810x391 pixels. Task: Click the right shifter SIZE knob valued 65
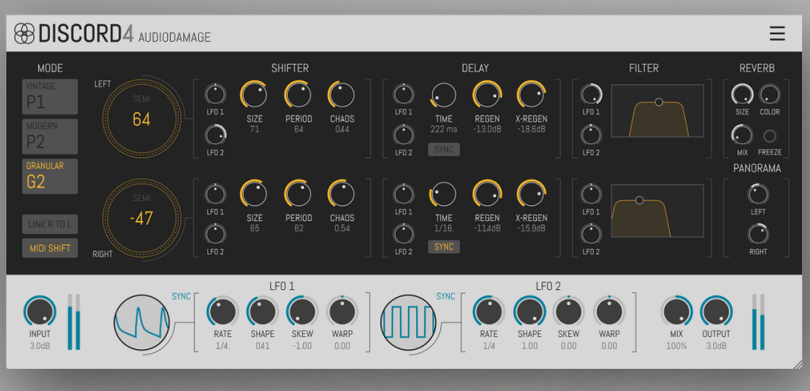tap(254, 194)
